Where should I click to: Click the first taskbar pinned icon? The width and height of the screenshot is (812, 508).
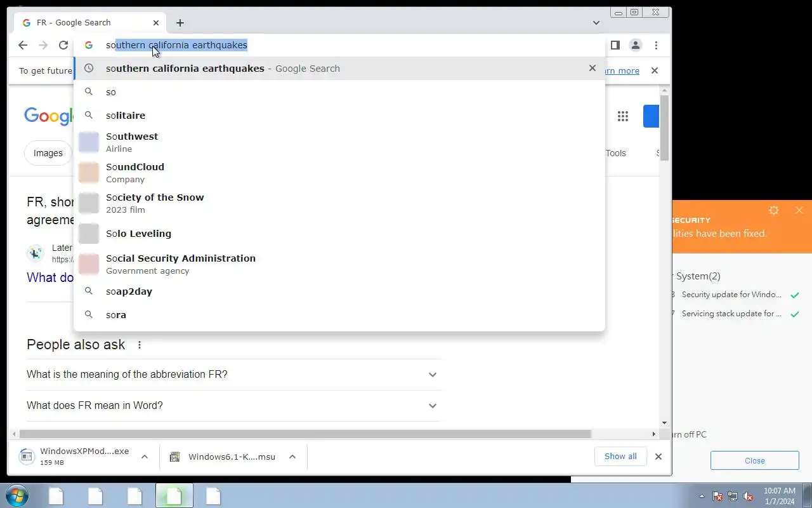coord(56,496)
